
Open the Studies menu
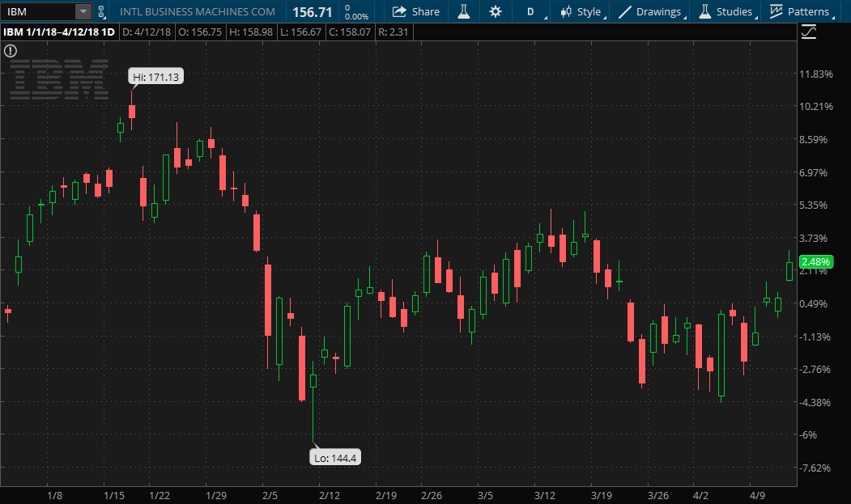point(728,11)
